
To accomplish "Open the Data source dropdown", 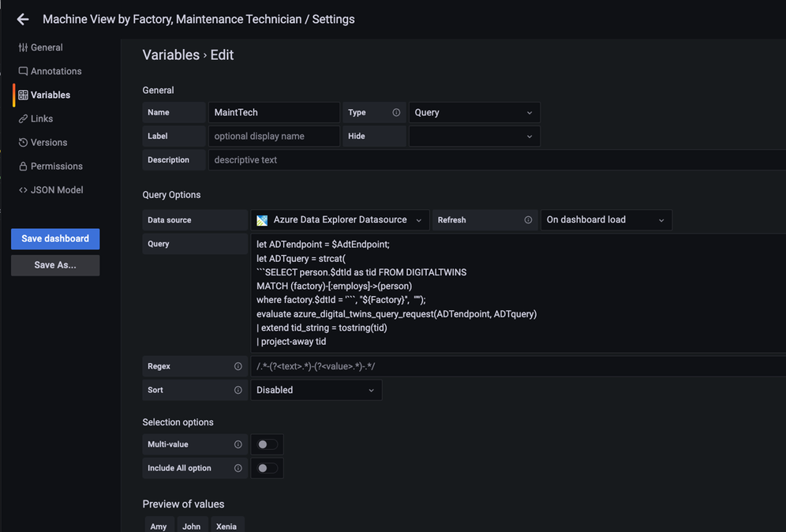I will [340, 220].
